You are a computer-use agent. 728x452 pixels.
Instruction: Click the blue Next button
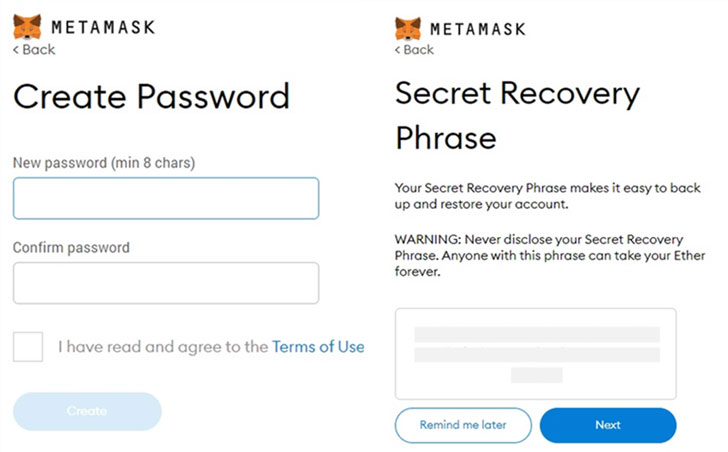tap(608, 425)
